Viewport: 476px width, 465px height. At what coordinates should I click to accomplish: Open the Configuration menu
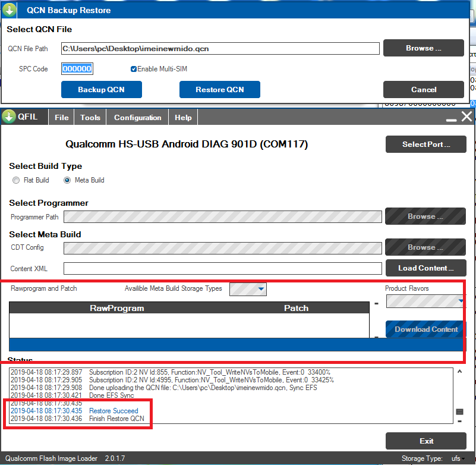pos(137,118)
